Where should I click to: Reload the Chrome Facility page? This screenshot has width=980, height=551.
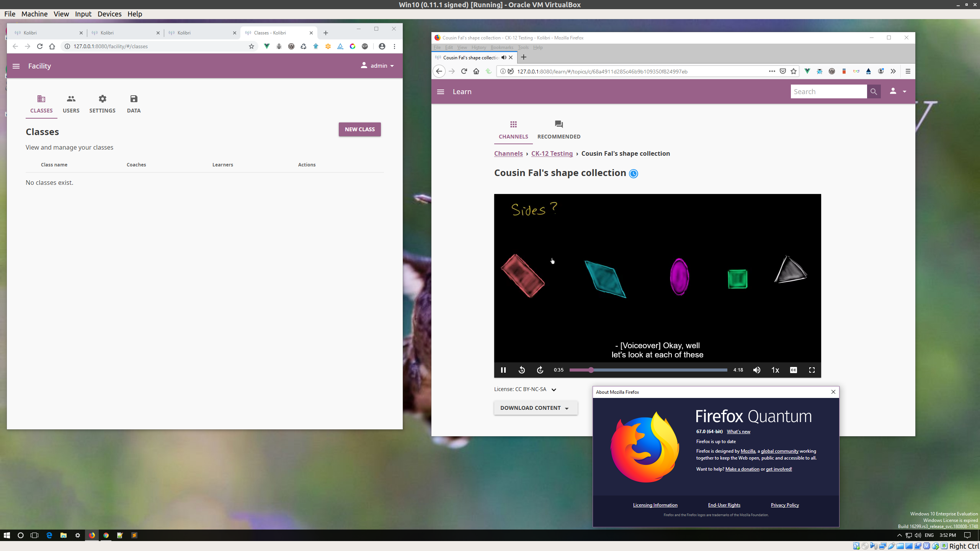(x=40, y=46)
